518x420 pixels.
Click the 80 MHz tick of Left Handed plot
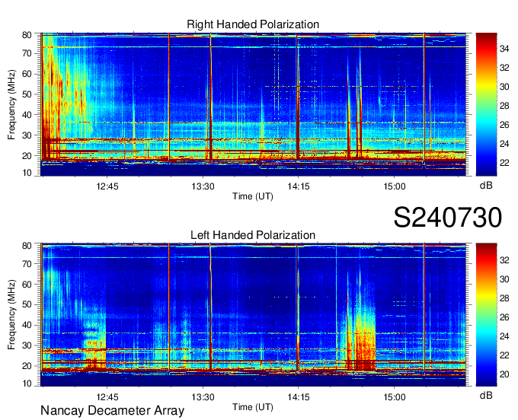pos(27,245)
